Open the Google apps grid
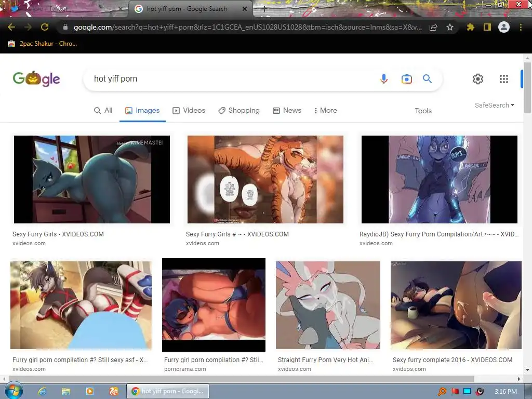The image size is (532, 399). [504, 79]
